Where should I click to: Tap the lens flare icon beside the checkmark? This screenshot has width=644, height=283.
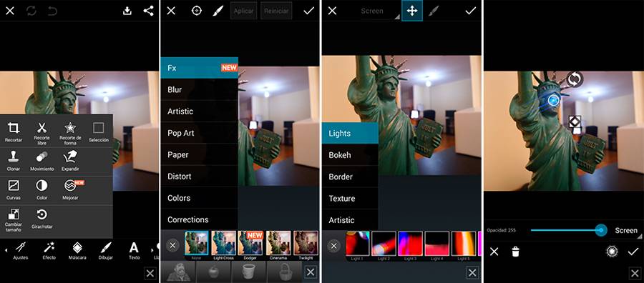pos(611,252)
